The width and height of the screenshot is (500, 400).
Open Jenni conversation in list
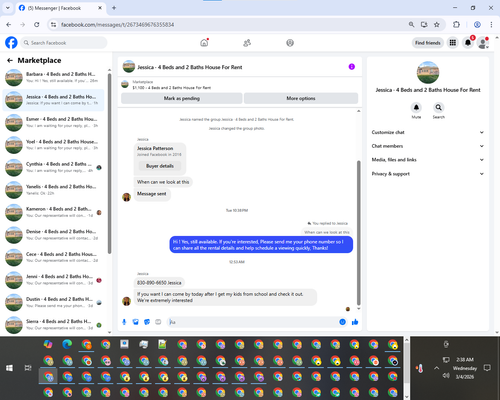coord(53,280)
